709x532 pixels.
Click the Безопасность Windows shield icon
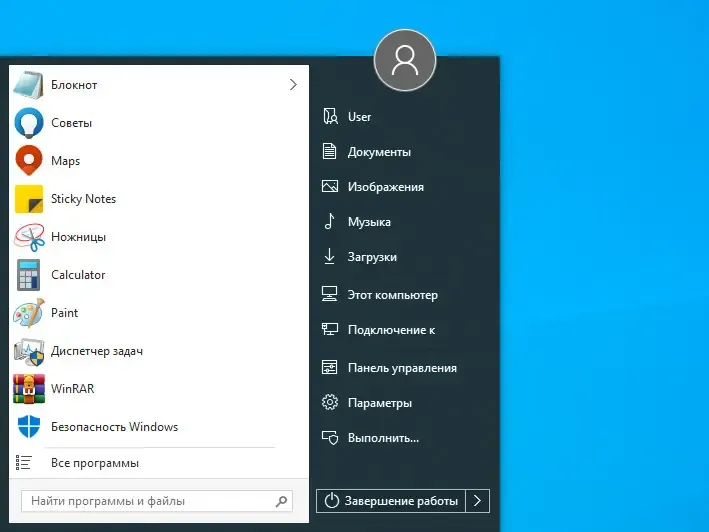[29, 427]
